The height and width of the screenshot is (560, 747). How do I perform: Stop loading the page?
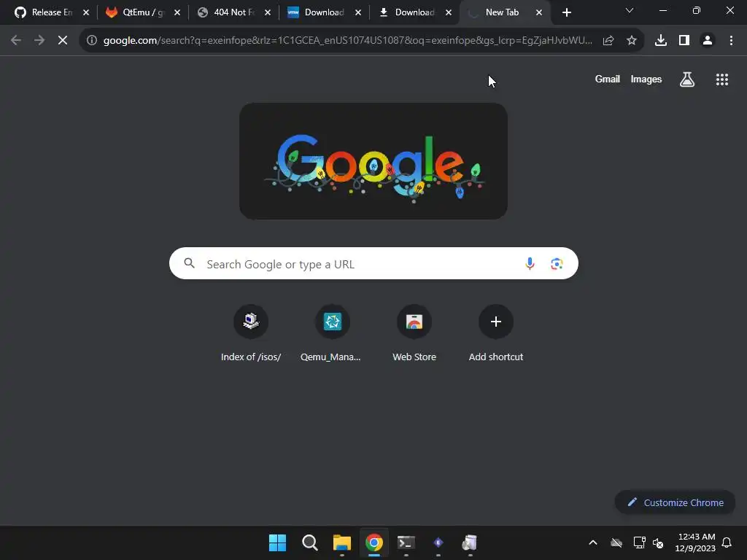(63, 41)
